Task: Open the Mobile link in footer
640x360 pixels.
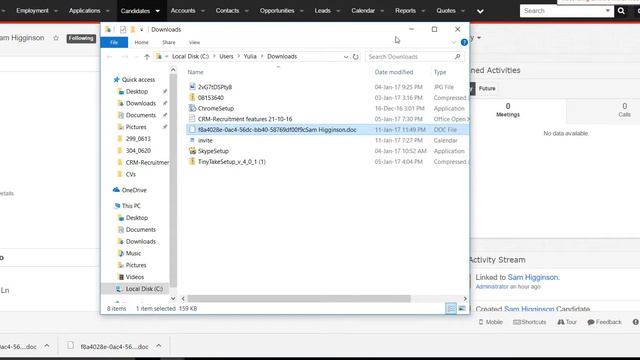Action: tap(491, 322)
